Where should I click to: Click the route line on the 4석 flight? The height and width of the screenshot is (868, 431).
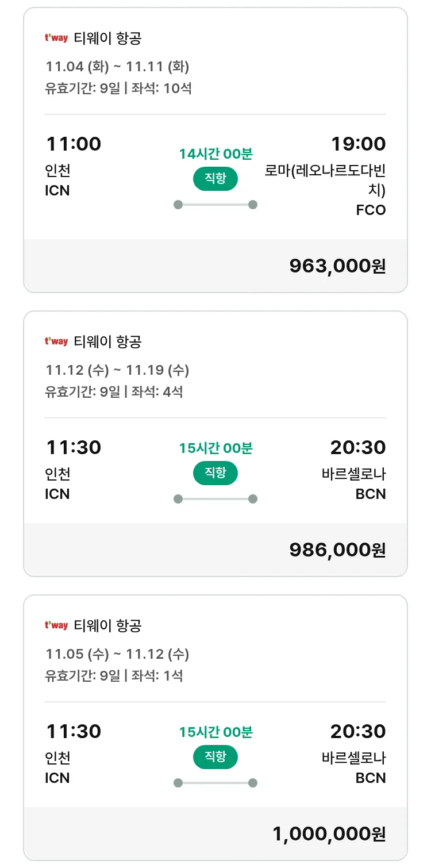(215, 499)
